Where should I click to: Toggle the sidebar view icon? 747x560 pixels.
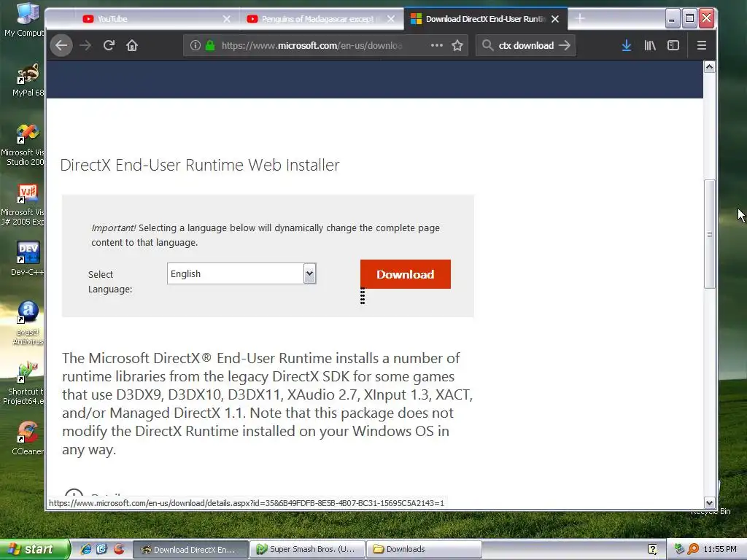coord(673,45)
